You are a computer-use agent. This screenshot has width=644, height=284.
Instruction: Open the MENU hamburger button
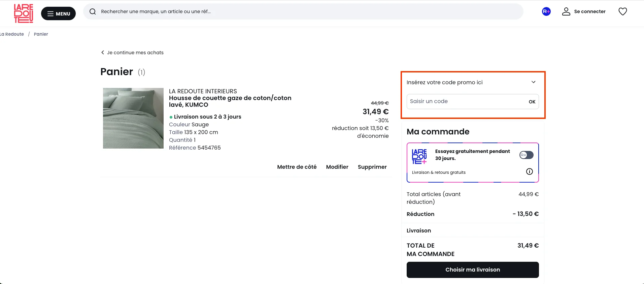click(58, 13)
